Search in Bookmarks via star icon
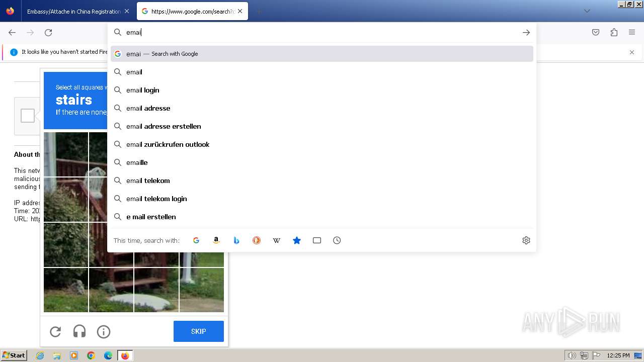Image resolution: width=644 pixels, height=362 pixels. point(297,240)
